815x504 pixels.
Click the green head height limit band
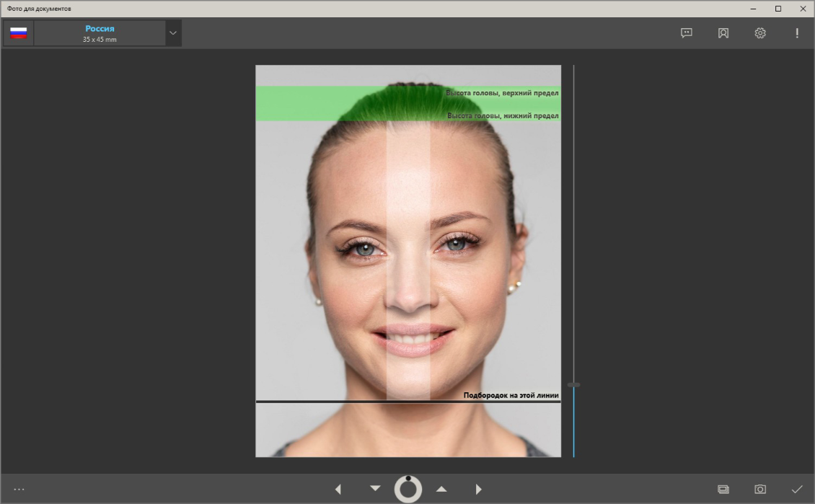click(303, 103)
